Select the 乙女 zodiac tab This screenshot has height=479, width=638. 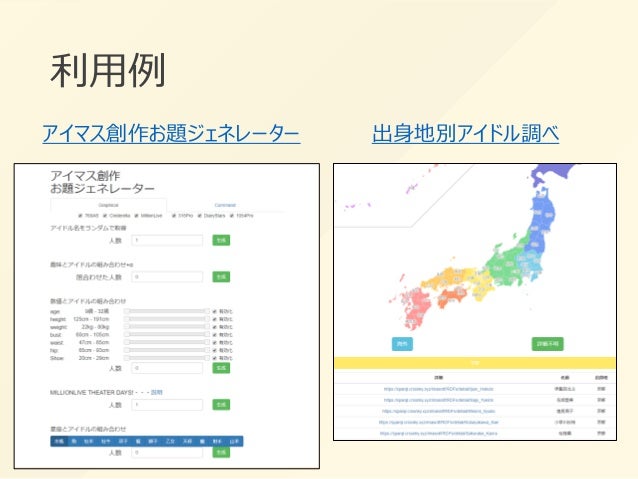click(170, 441)
